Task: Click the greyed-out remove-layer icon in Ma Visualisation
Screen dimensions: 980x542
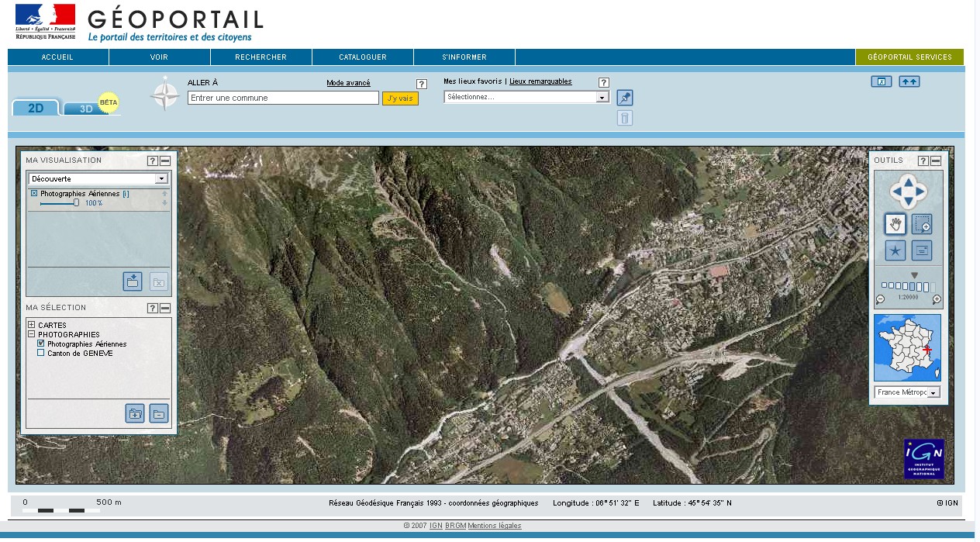Action: [x=158, y=281]
